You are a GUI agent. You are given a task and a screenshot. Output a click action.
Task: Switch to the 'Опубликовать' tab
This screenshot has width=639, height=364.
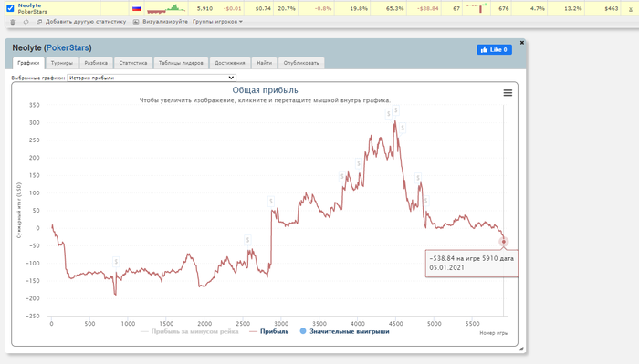coord(301,63)
